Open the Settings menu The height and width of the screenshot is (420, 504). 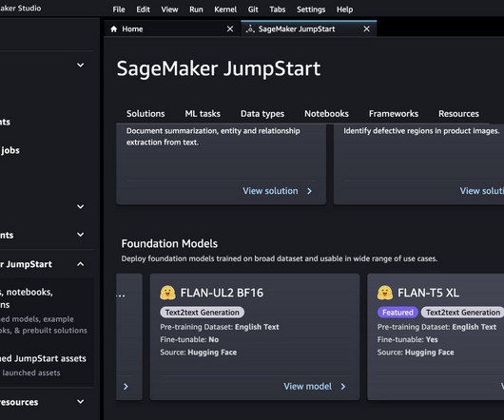pyautogui.click(x=311, y=10)
